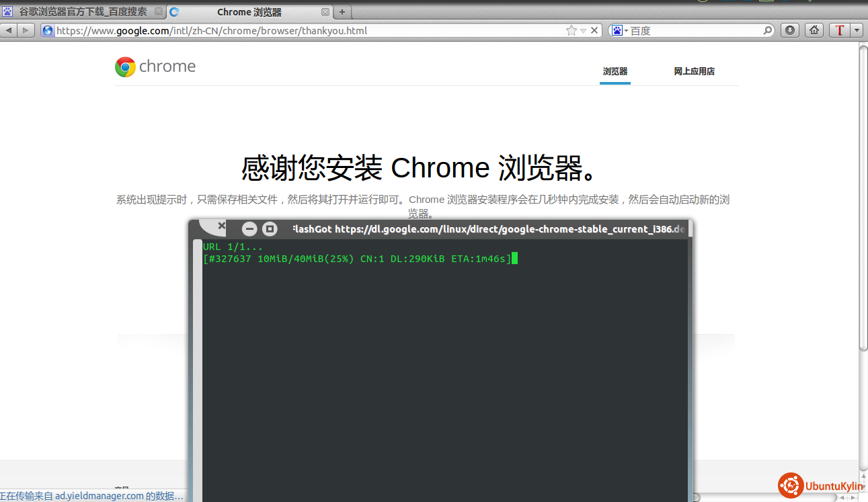The height and width of the screenshot is (502, 868).
Task: Select the 浏览器 page navigation item
Action: click(615, 71)
